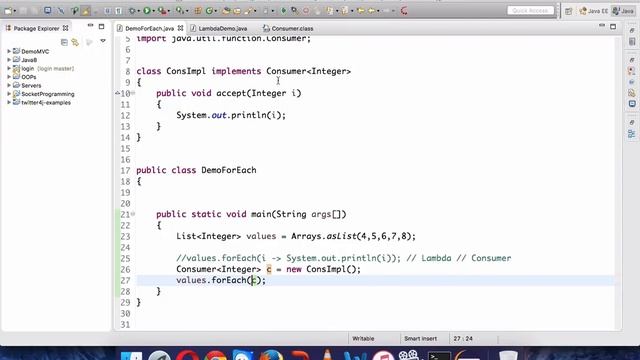Image resolution: width=640 pixels, height=360 pixels.
Task: Collapse the accept method fold at line 10
Action: pyautogui.click(x=133, y=93)
